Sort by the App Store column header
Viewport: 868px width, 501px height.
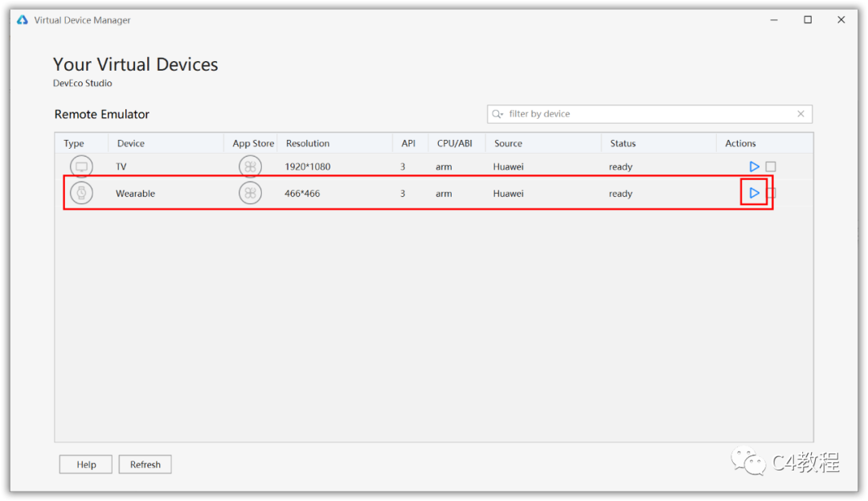251,143
